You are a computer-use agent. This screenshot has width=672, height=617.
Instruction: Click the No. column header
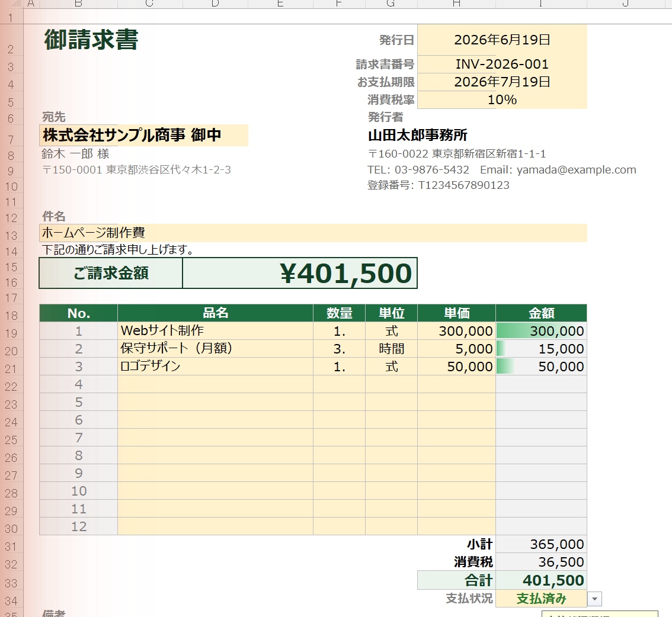[78, 313]
